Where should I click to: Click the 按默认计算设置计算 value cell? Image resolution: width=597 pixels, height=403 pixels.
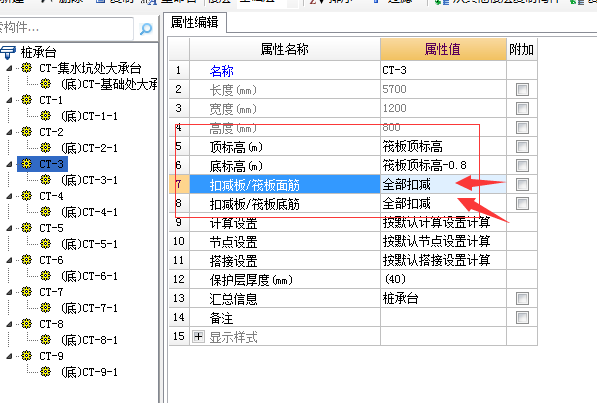443,223
